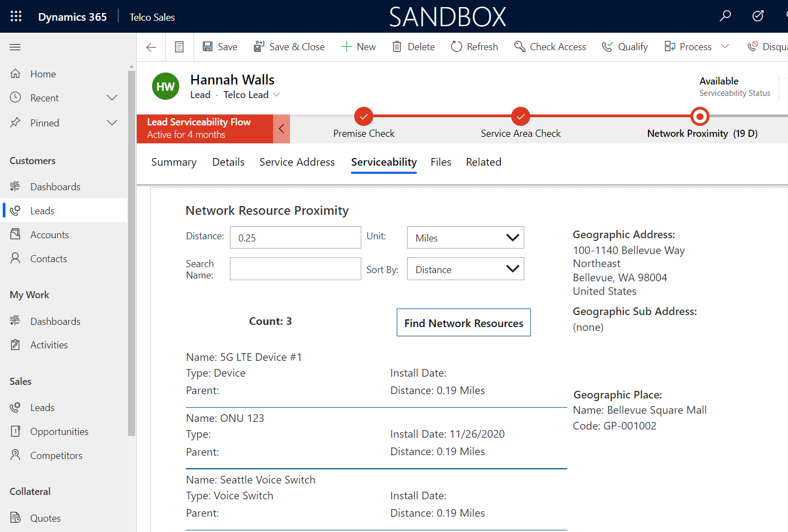
Task: Open the Files tab
Action: [x=441, y=162]
